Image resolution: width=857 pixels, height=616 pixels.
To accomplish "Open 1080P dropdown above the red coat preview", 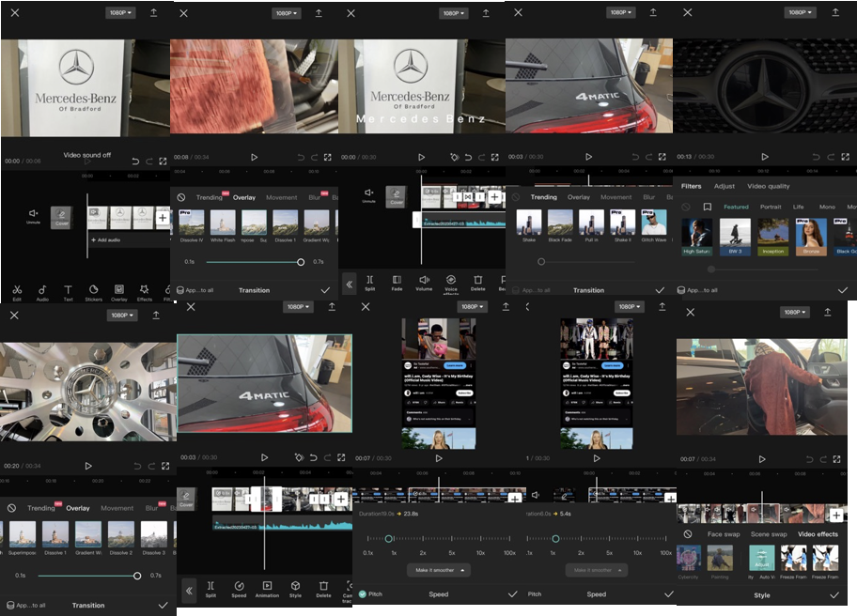I will 287,13.
